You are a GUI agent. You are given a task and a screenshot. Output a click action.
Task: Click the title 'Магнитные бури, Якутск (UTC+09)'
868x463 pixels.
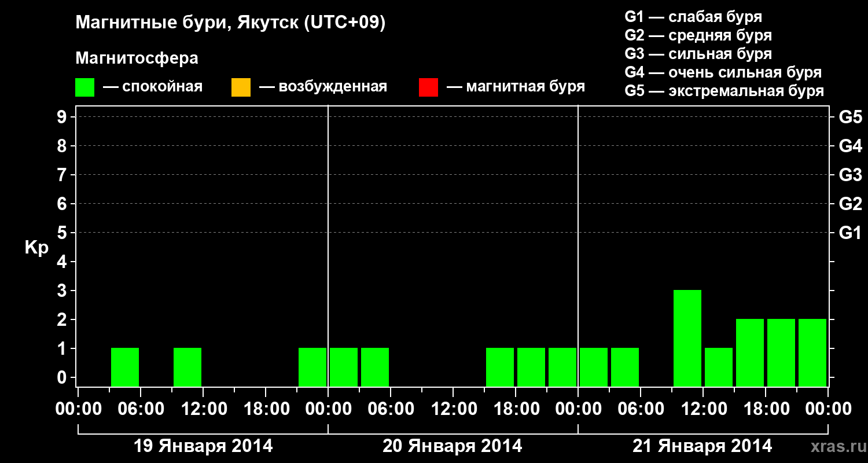tap(230, 23)
